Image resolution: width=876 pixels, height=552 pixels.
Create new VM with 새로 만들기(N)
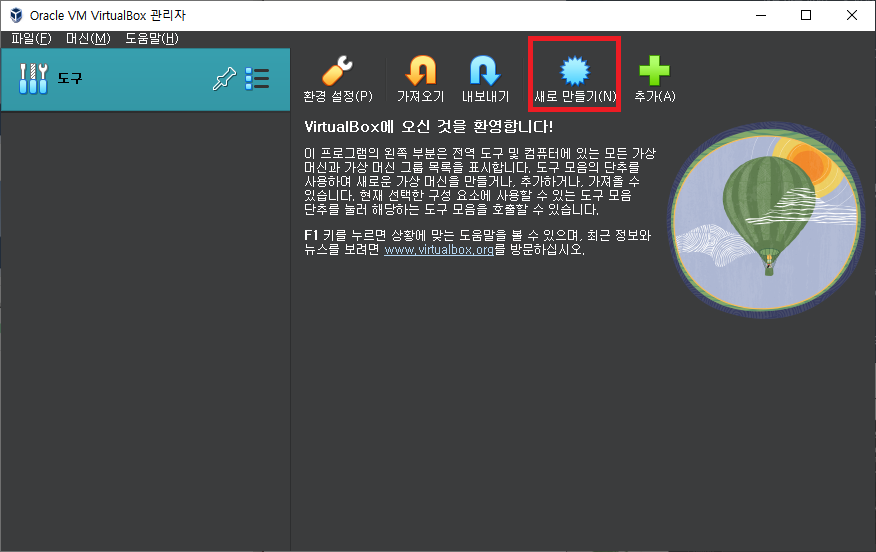click(575, 78)
